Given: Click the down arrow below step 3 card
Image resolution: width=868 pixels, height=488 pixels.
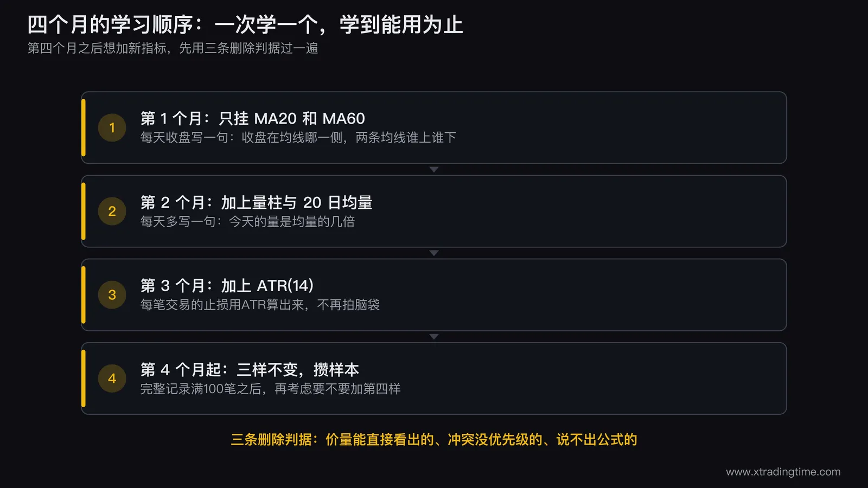Looking at the screenshot, I should click(434, 337).
